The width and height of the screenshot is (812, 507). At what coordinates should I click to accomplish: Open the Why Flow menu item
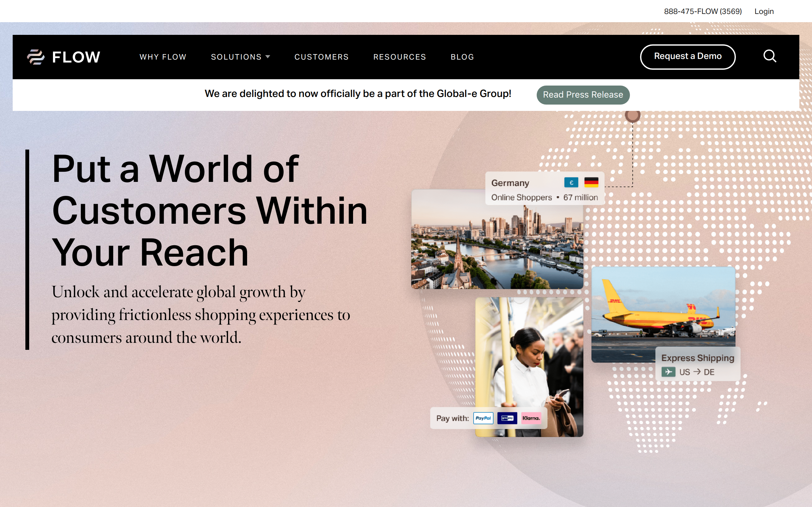coord(163,57)
